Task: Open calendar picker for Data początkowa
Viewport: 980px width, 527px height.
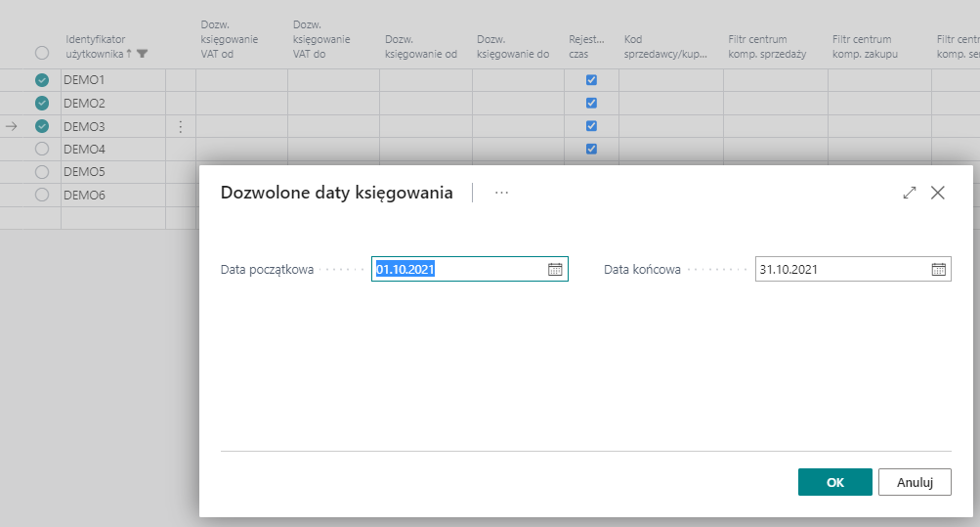Action: pyautogui.click(x=555, y=270)
